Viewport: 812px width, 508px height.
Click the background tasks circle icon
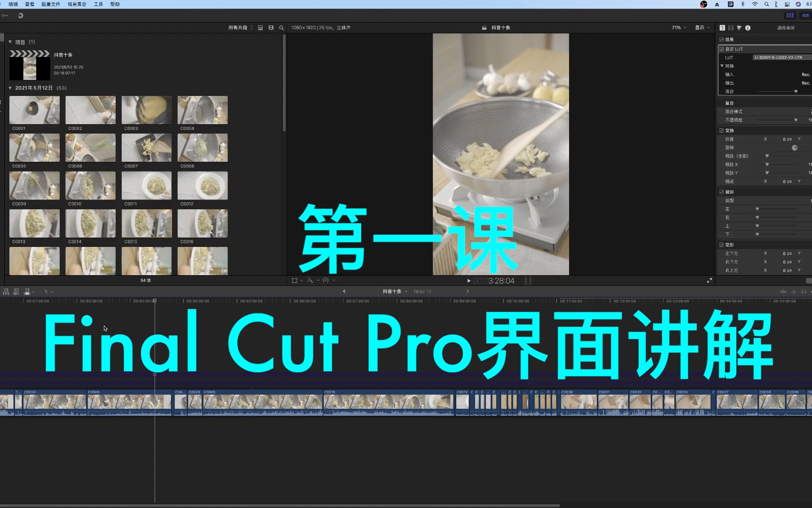[21, 16]
